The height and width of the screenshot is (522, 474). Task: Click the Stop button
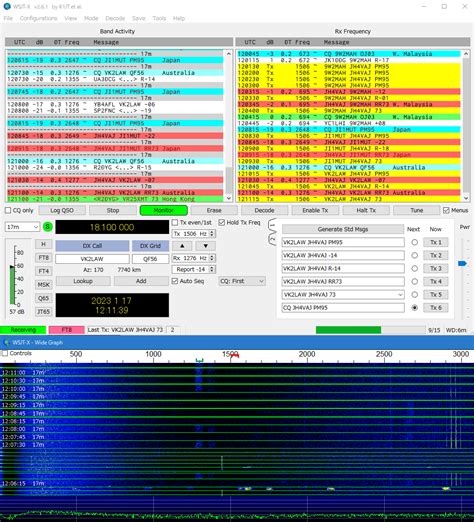113,210
